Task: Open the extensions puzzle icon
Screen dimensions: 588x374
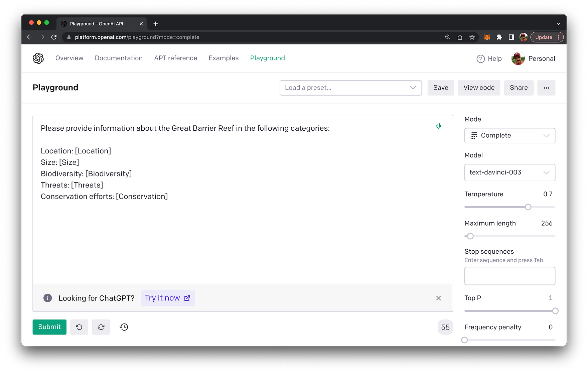Action: coord(499,37)
